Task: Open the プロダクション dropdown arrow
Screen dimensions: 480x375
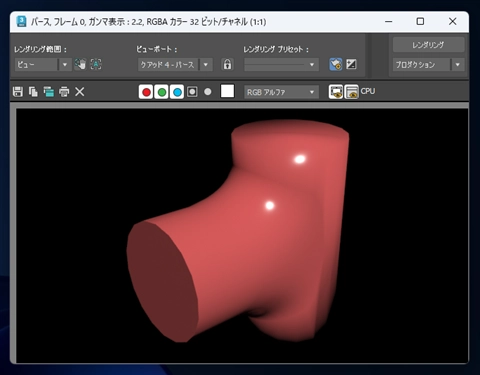Action: point(458,64)
